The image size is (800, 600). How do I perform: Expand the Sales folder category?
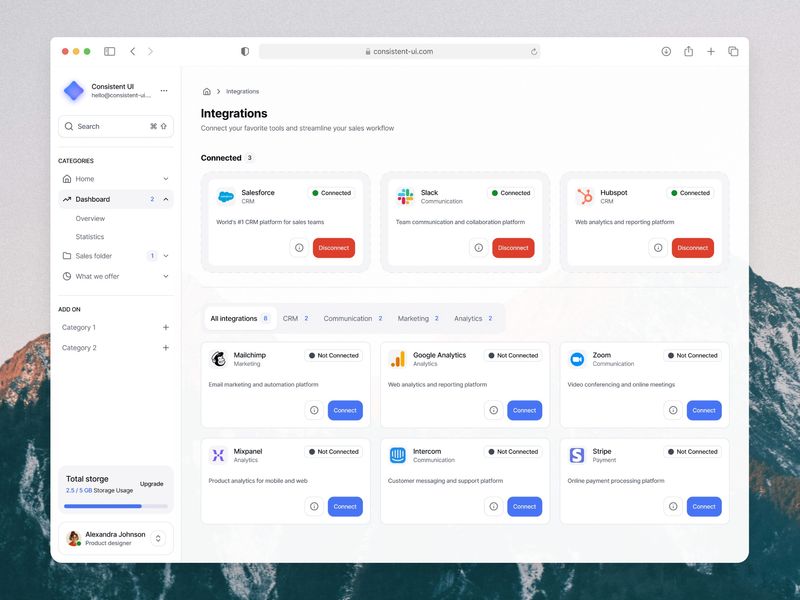click(166, 256)
